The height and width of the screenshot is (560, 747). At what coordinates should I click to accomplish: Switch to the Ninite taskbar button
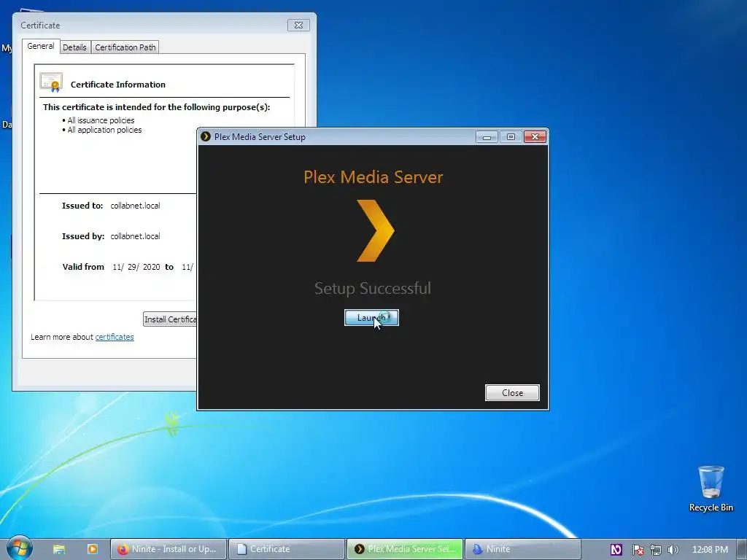click(x=522, y=549)
